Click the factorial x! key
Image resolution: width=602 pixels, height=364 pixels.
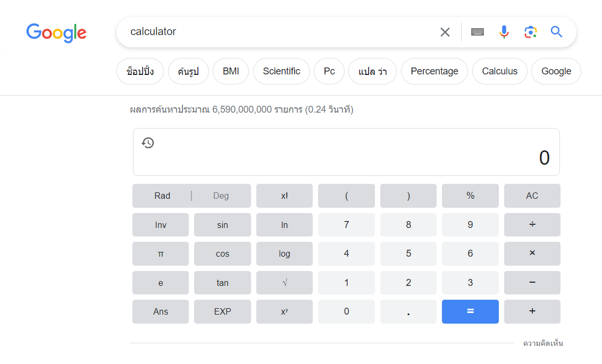point(285,196)
